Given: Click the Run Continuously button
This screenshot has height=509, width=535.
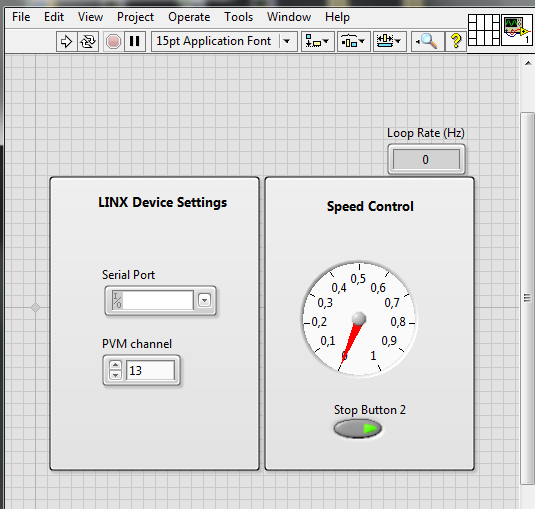Looking at the screenshot, I should (x=88, y=42).
